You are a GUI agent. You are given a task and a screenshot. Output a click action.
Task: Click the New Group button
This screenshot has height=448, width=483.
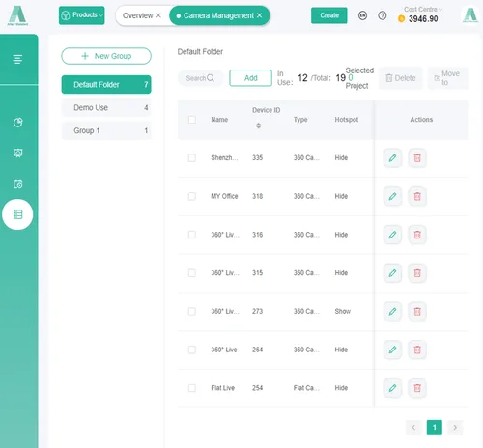click(106, 56)
